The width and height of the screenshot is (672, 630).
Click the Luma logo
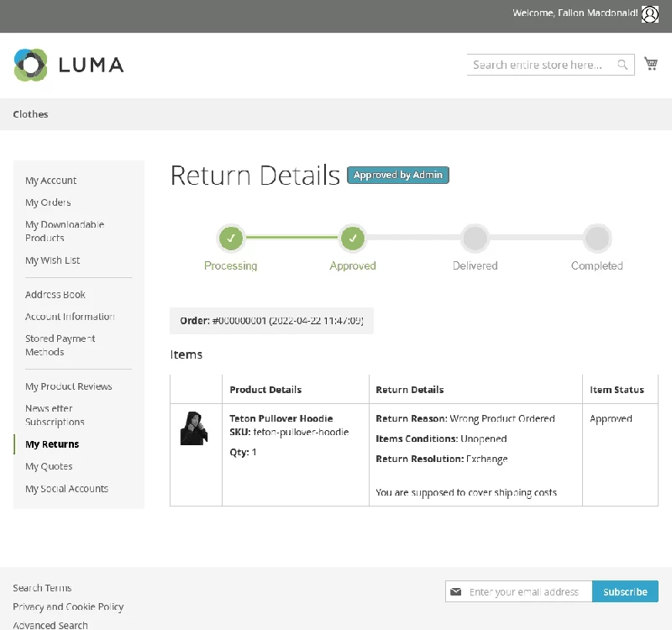[x=69, y=66]
